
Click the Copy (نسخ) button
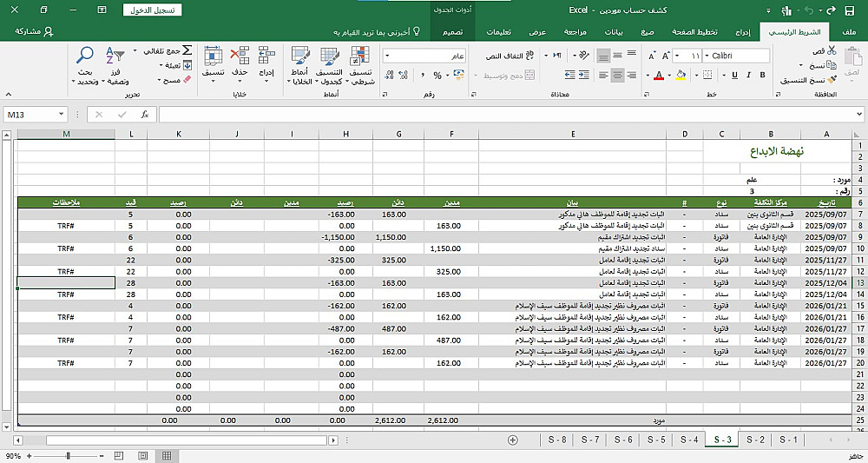coord(823,65)
